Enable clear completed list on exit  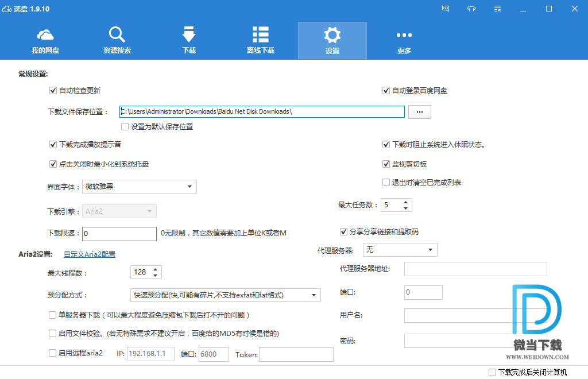(x=386, y=183)
